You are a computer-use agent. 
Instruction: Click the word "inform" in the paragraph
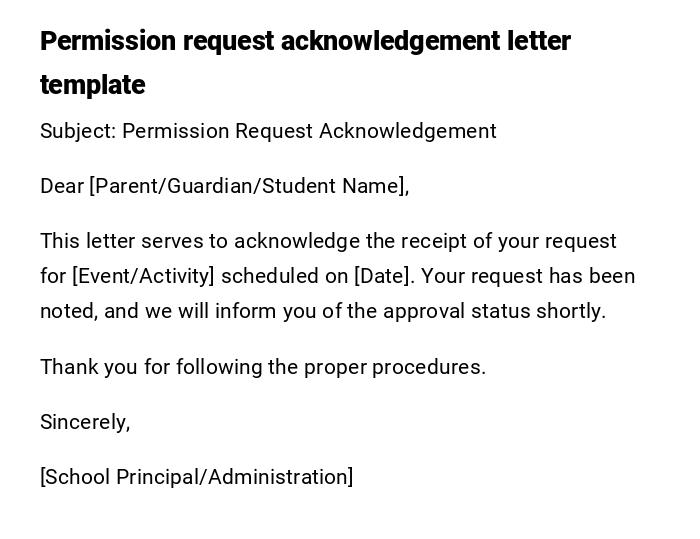(246, 311)
